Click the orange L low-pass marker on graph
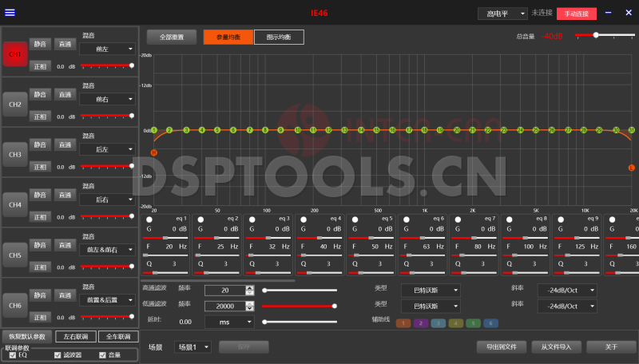The image size is (639, 364). click(x=631, y=168)
